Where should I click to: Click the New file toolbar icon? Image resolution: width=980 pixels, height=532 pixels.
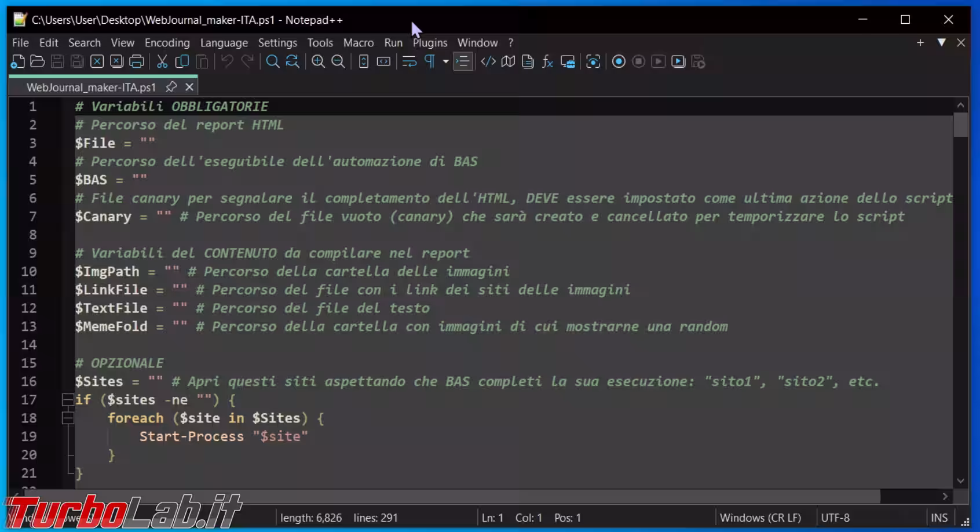pyautogui.click(x=18, y=61)
